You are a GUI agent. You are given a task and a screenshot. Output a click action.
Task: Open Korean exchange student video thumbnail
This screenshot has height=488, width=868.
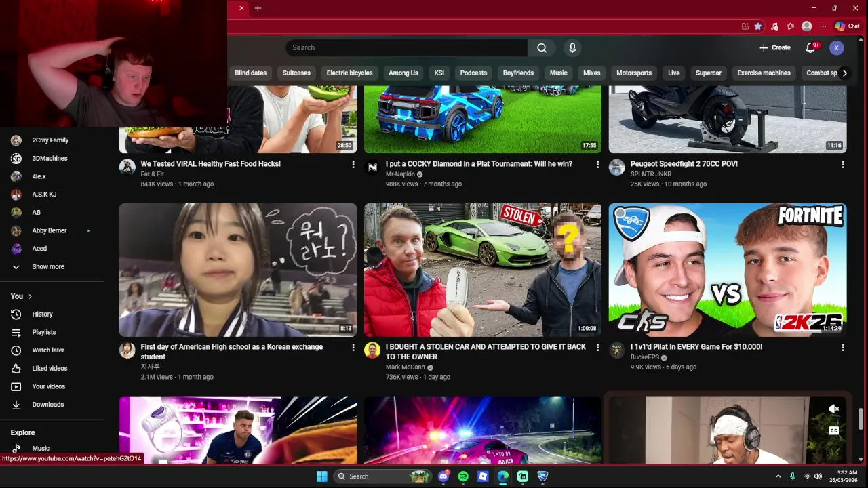click(x=238, y=270)
